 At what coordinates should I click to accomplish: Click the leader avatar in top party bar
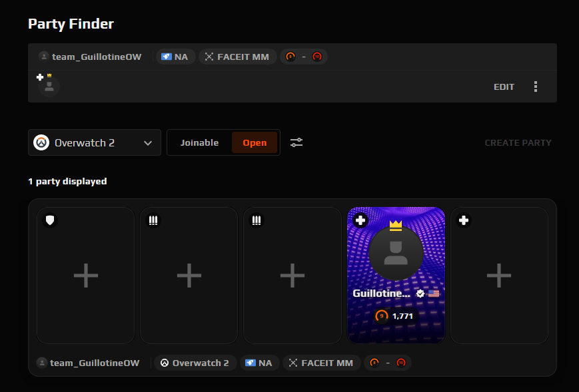[49, 87]
